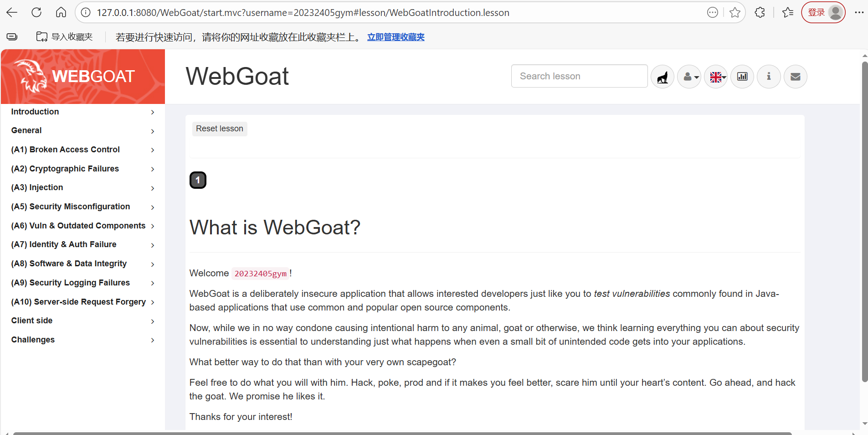Open the Challenges menu item
The width and height of the screenshot is (868, 435).
pos(82,340)
